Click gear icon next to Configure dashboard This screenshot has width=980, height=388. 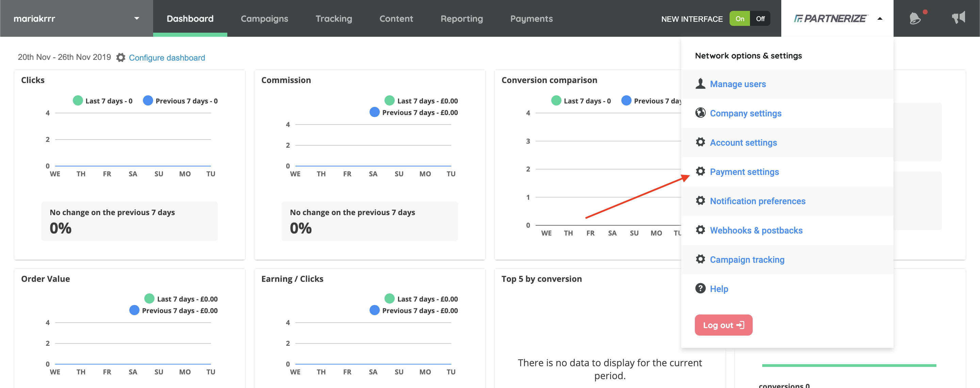click(120, 58)
